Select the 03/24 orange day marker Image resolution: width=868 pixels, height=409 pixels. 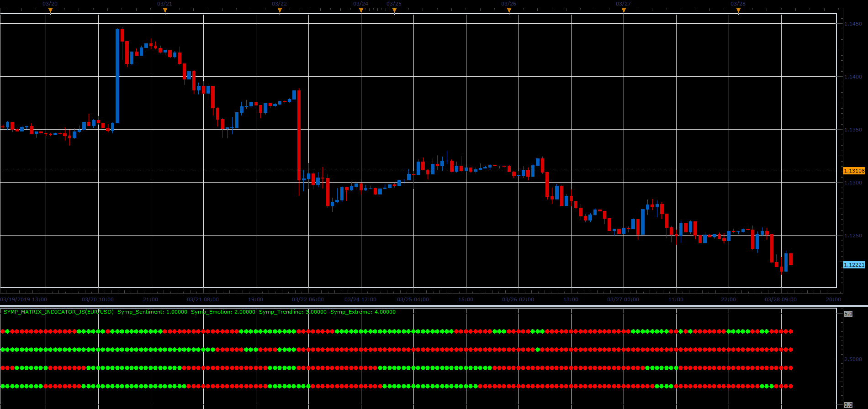tap(361, 10)
